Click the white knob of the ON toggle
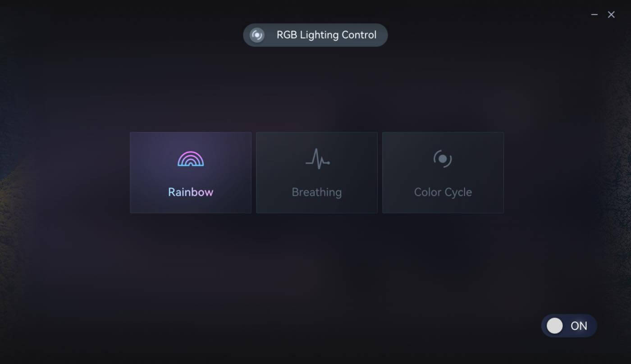This screenshot has width=631, height=364. pyautogui.click(x=555, y=326)
